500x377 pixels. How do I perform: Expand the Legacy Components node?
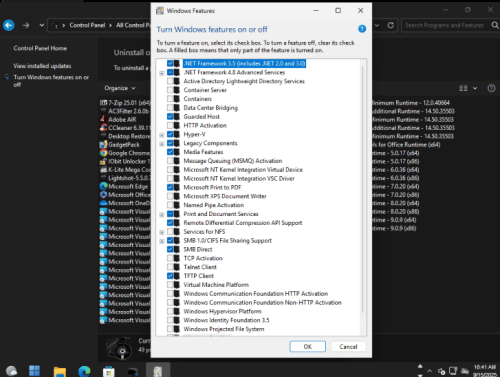[x=162, y=144]
